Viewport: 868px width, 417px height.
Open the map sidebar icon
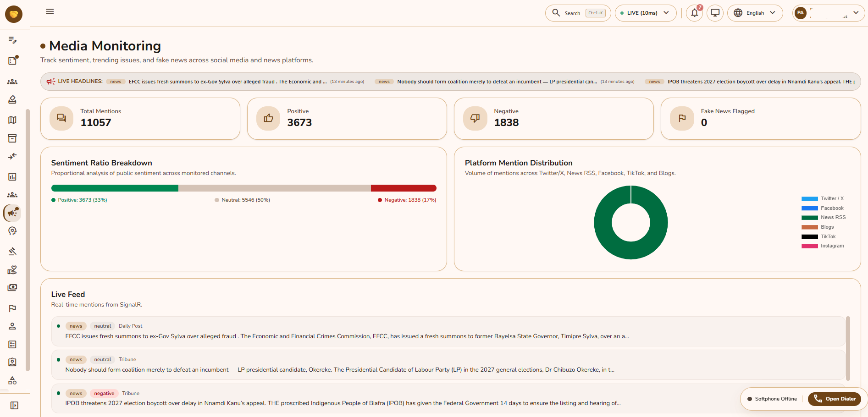12,120
